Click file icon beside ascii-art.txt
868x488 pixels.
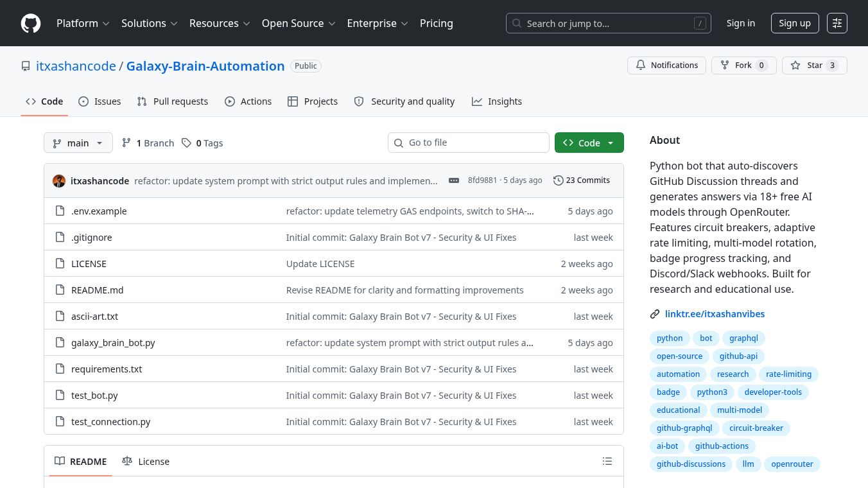pos(60,317)
